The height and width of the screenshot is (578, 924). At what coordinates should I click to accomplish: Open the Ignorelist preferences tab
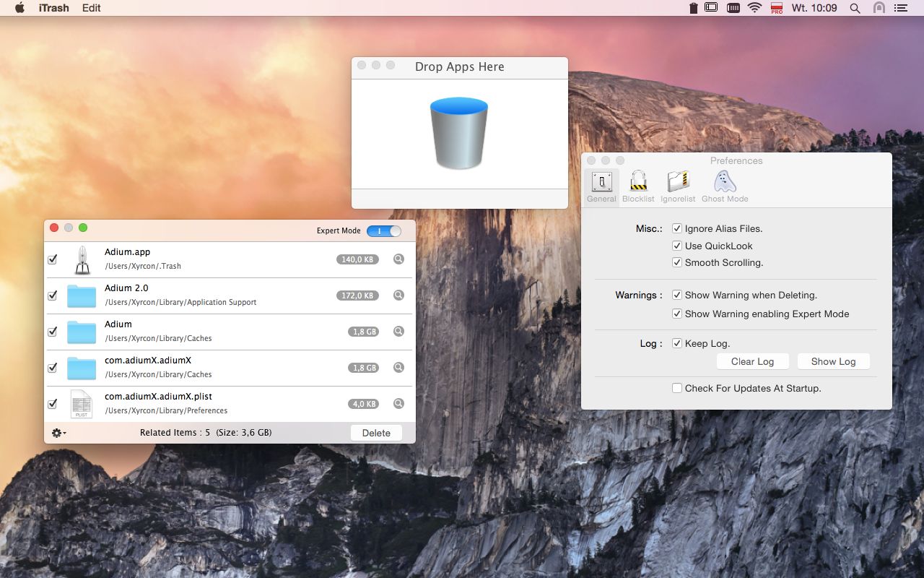678,187
